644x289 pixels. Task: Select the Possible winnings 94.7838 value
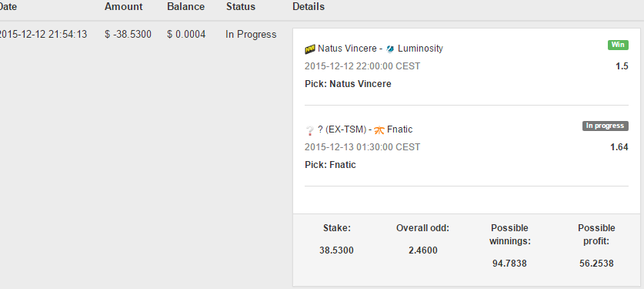[x=509, y=264]
